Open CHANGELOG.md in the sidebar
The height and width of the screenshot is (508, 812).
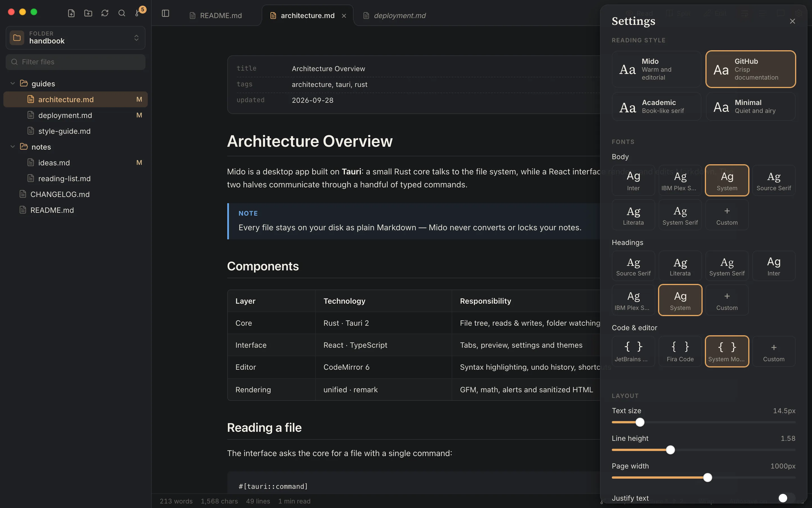coord(76,194)
